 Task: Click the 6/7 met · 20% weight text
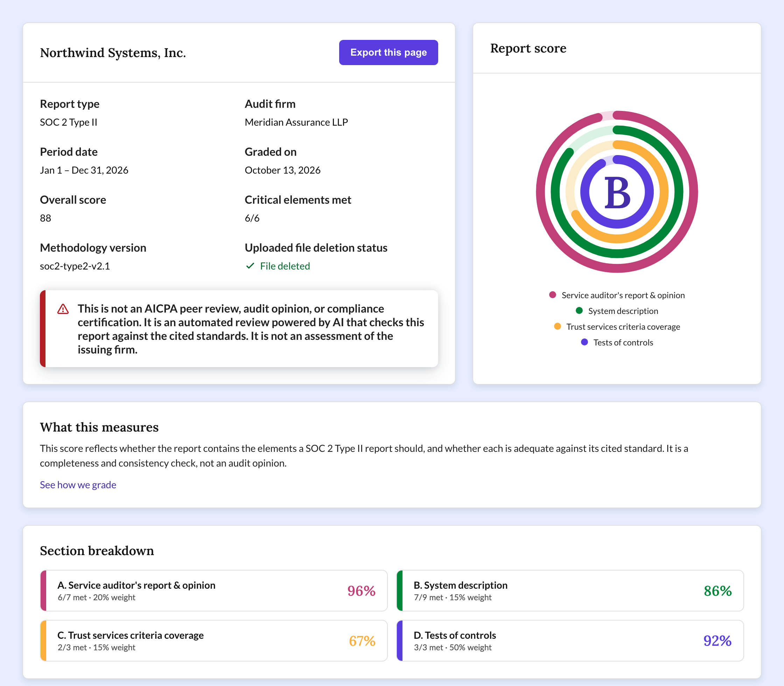pos(97,597)
